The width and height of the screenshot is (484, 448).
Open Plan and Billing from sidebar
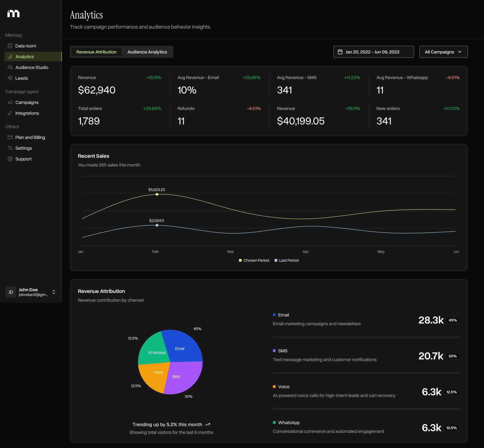click(30, 137)
